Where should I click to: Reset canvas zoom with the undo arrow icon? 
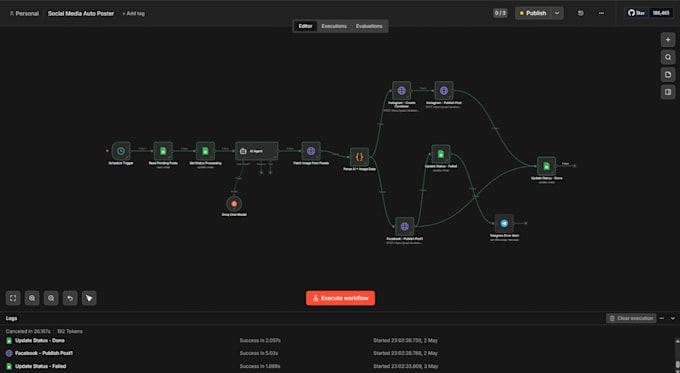(x=70, y=298)
